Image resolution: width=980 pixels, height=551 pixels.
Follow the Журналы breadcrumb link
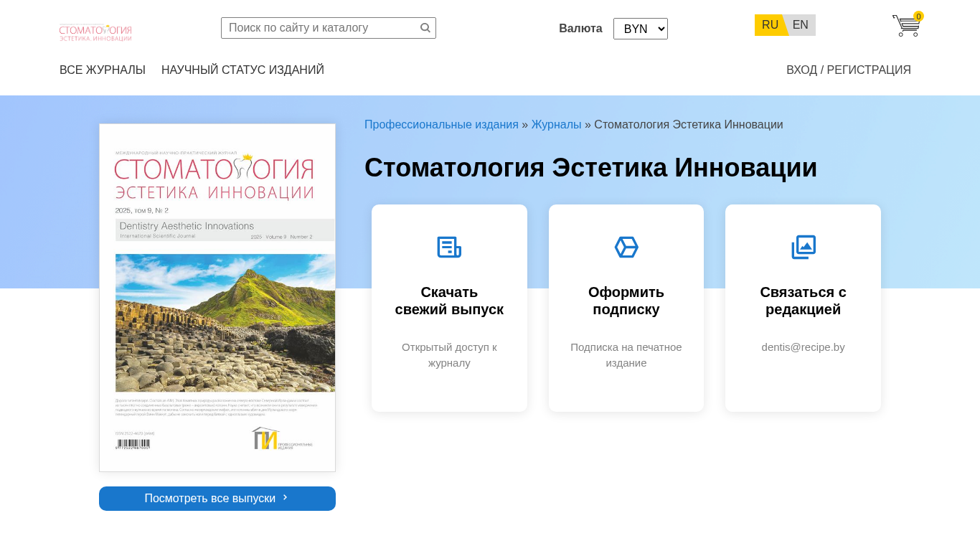pos(556,125)
